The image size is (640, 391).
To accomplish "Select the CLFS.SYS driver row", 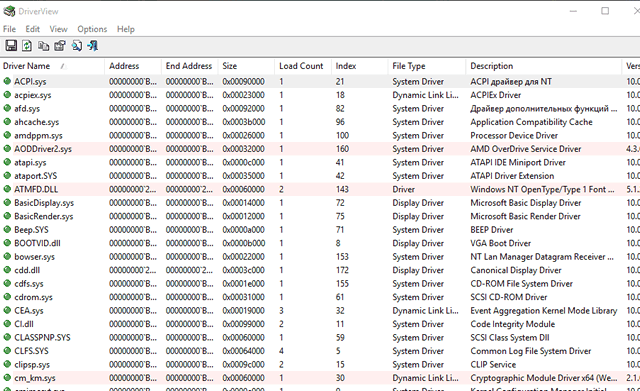I will (x=320, y=351).
